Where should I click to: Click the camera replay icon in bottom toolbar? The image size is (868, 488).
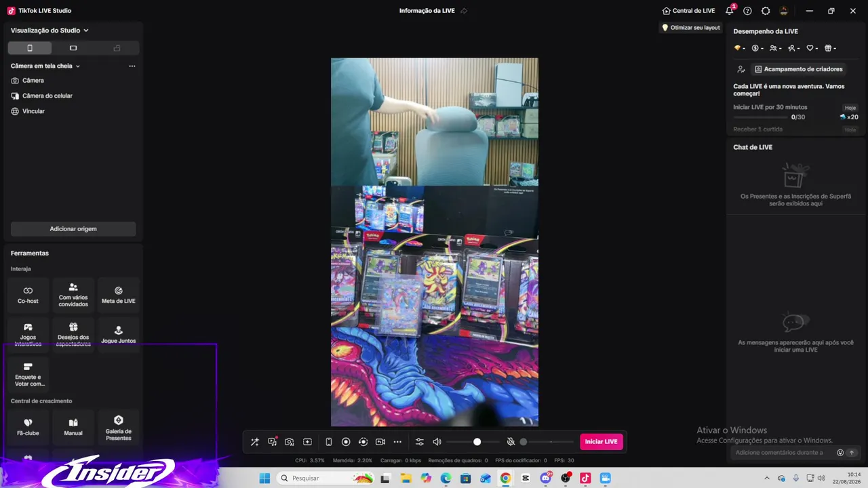tap(380, 442)
